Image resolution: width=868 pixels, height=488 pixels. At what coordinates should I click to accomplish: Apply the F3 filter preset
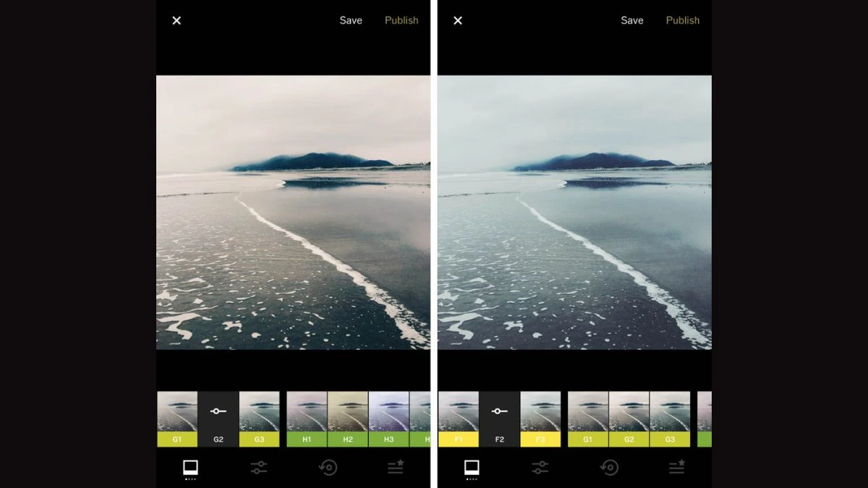point(540,419)
